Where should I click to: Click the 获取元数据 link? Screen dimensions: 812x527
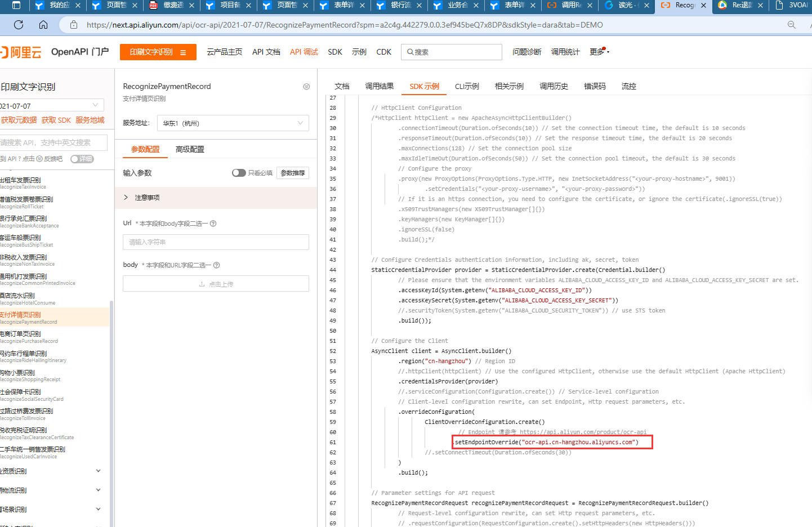click(19, 120)
